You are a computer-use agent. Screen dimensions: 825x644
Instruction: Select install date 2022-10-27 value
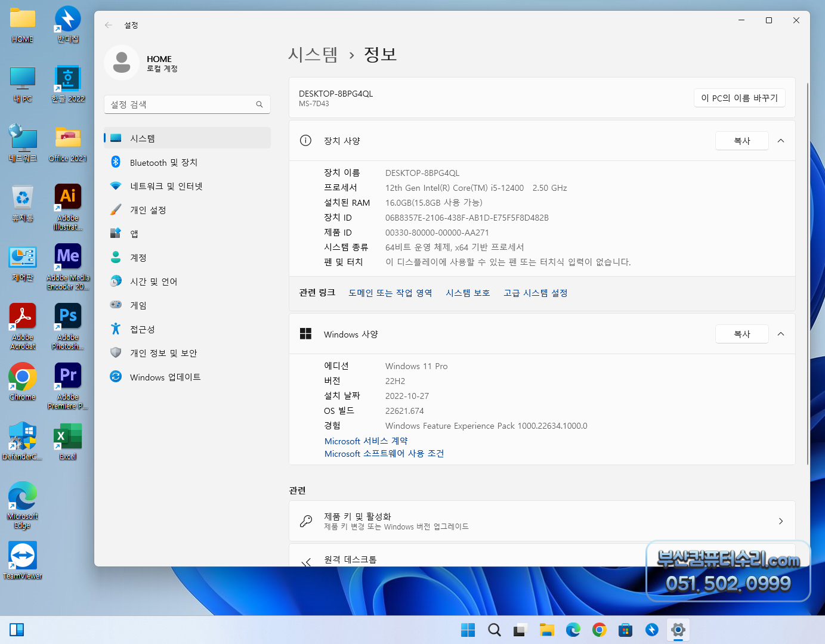point(407,396)
